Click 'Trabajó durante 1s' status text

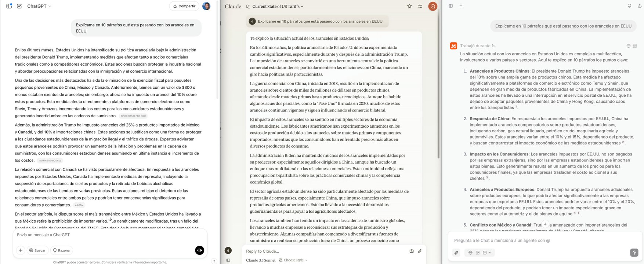(478, 46)
